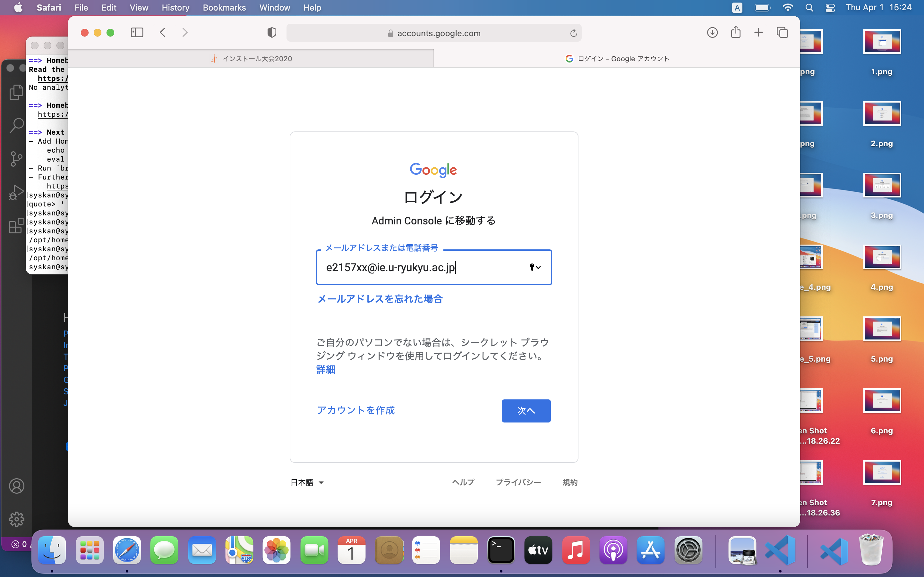This screenshot has width=924, height=577.
Task: Open the input source menu
Action: pyautogui.click(x=737, y=8)
